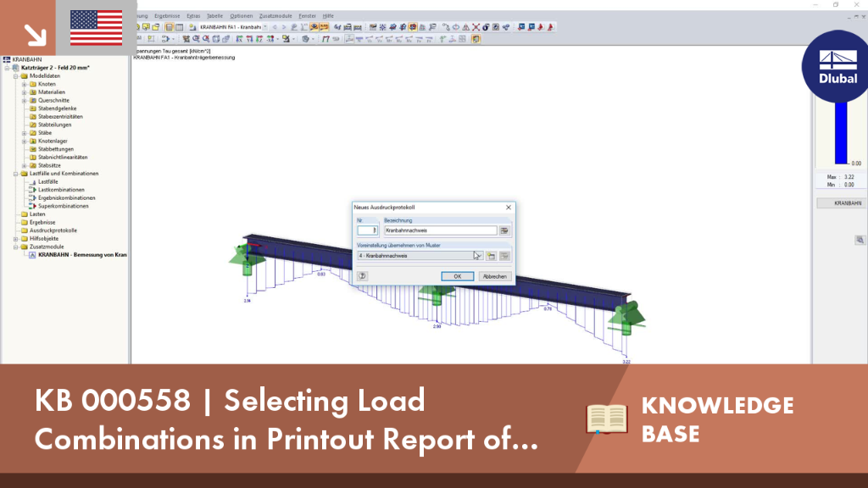
Task: Click the Abbrechen button
Action: [x=494, y=276]
